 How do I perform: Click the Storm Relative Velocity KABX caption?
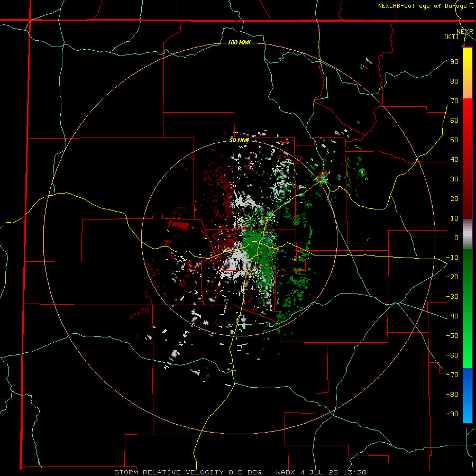point(240,472)
